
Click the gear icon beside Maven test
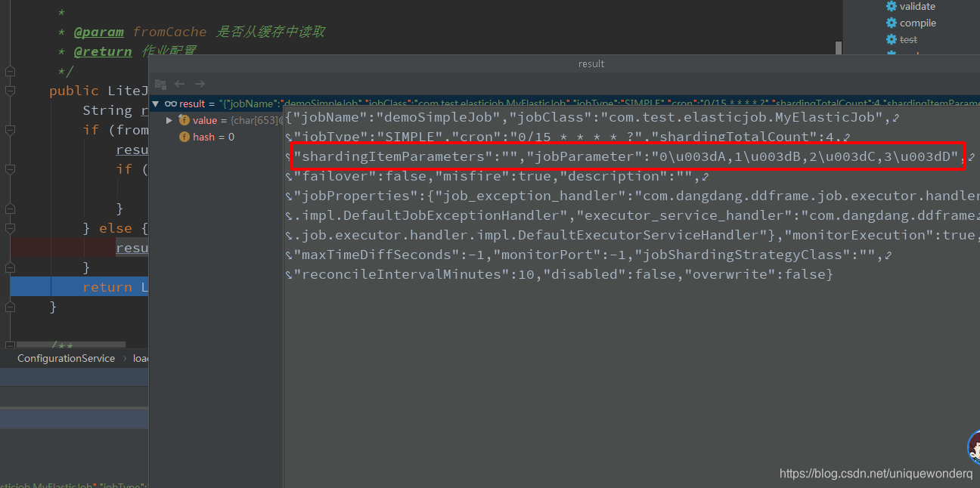point(891,39)
